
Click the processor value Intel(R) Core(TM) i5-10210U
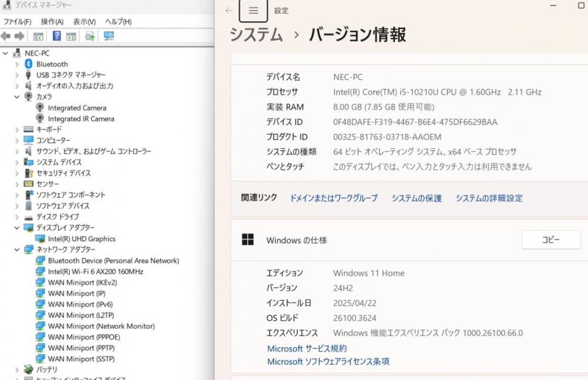(x=437, y=92)
